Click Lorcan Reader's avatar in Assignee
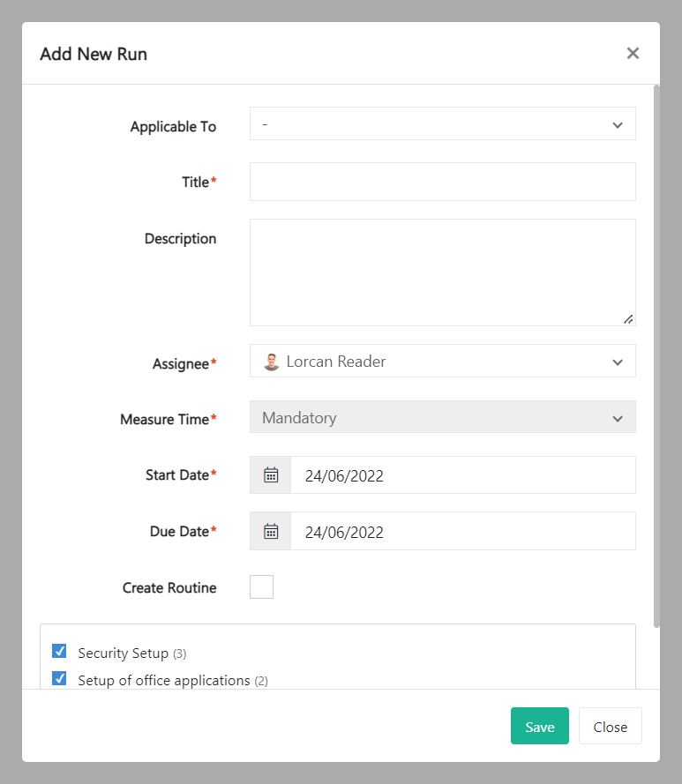Screen dimensions: 682x784 tap(272, 362)
